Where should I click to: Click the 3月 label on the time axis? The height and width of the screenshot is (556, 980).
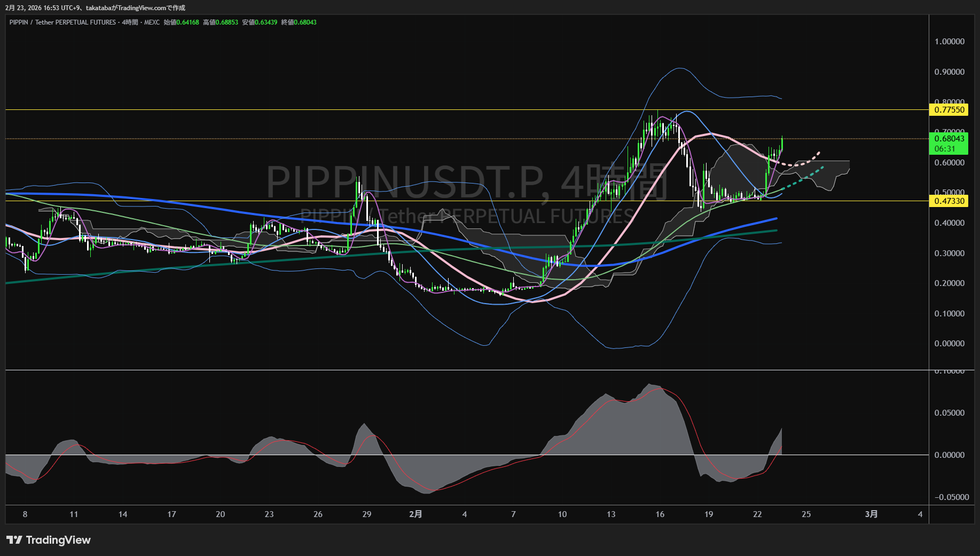click(x=871, y=514)
